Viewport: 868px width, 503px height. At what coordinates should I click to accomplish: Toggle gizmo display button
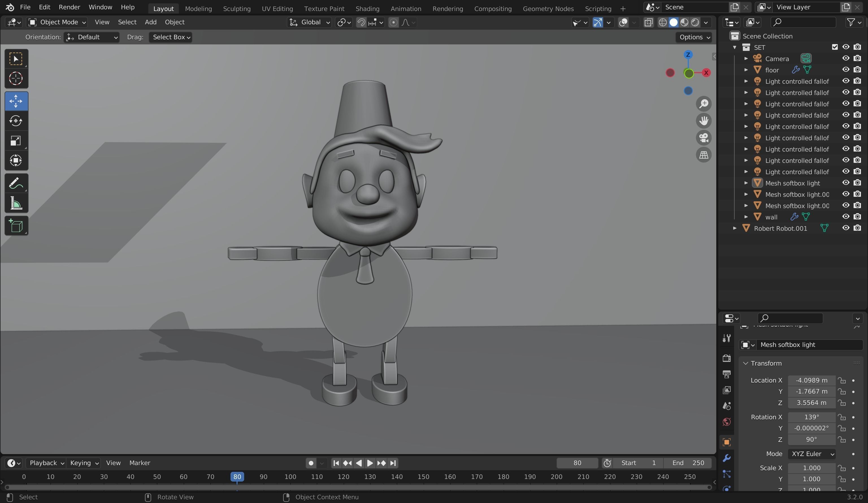coord(598,22)
